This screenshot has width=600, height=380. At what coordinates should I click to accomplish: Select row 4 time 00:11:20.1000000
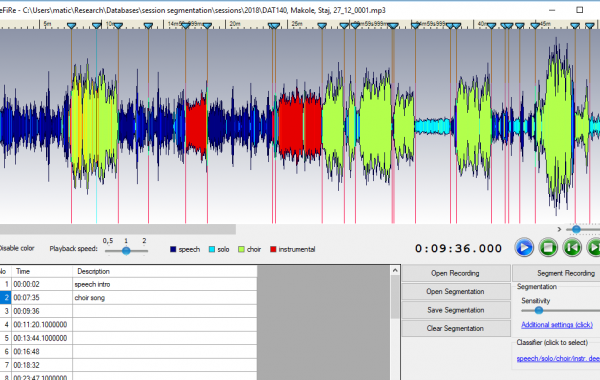42,325
